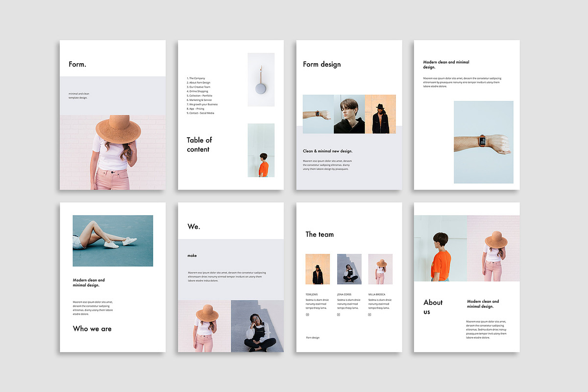The height and width of the screenshot is (392, 588).
Task: Click '7. We growth your Business' entry
Action: 202,104
